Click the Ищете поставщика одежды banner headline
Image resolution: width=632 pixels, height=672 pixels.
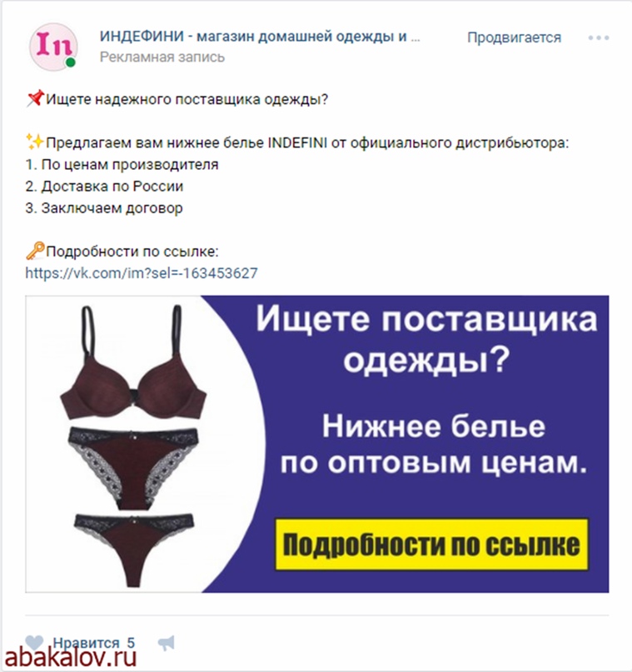pyautogui.click(x=426, y=338)
